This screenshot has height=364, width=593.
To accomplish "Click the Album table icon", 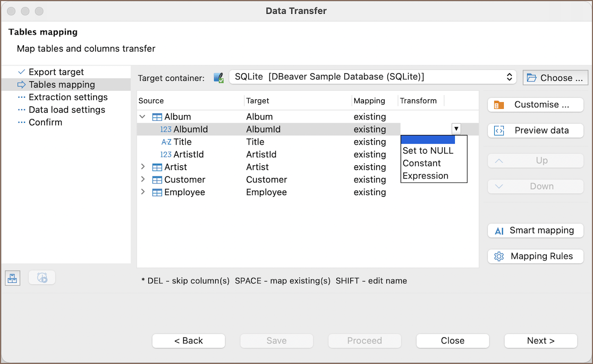I will (157, 117).
